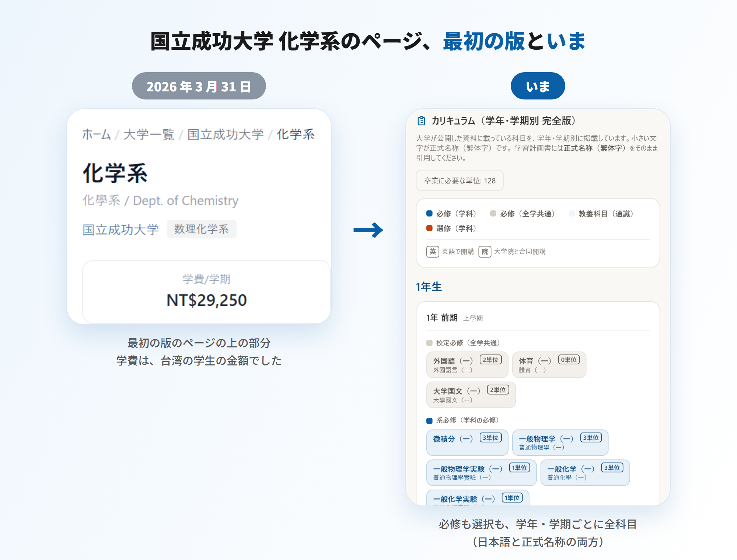Click the clipboard icon beside カリキュラム heading
This screenshot has height=560, width=737.
(421, 121)
